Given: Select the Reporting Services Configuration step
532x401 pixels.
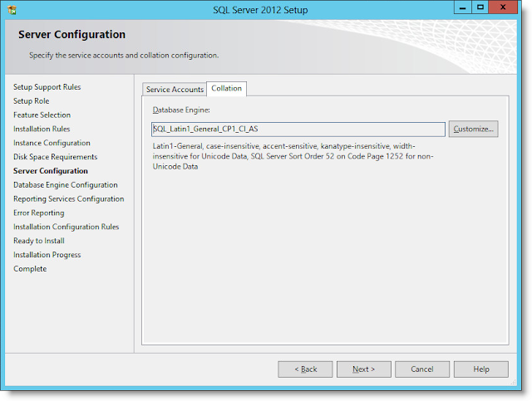Looking at the screenshot, I should coord(69,199).
